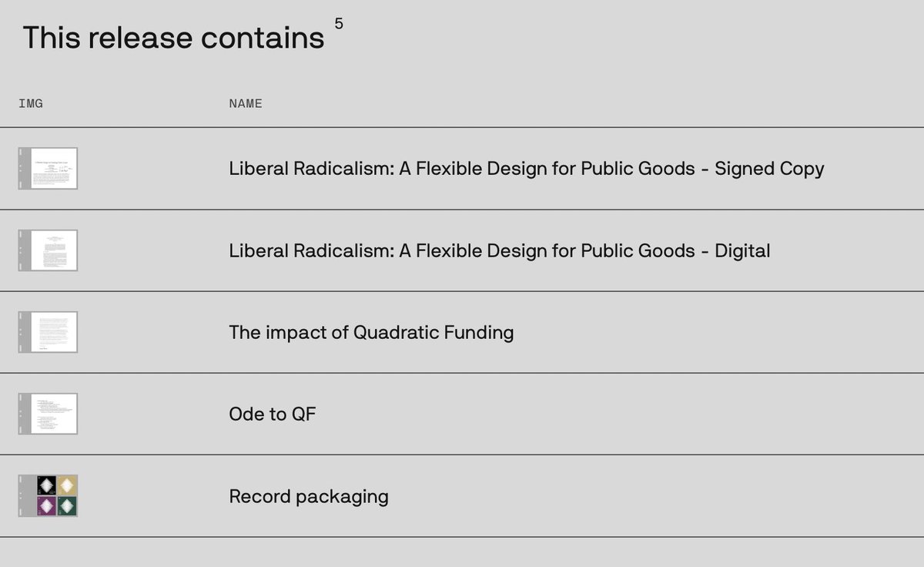Open Liberal Radicalism Signed Copy title
The height and width of the screenshot is (567, 924).
[527, 169]
